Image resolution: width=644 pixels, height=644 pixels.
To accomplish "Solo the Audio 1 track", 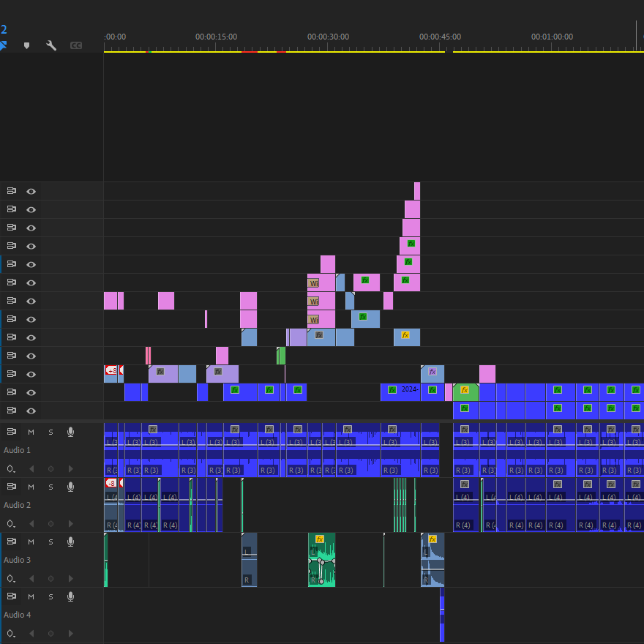I will (x=51, y=432).
